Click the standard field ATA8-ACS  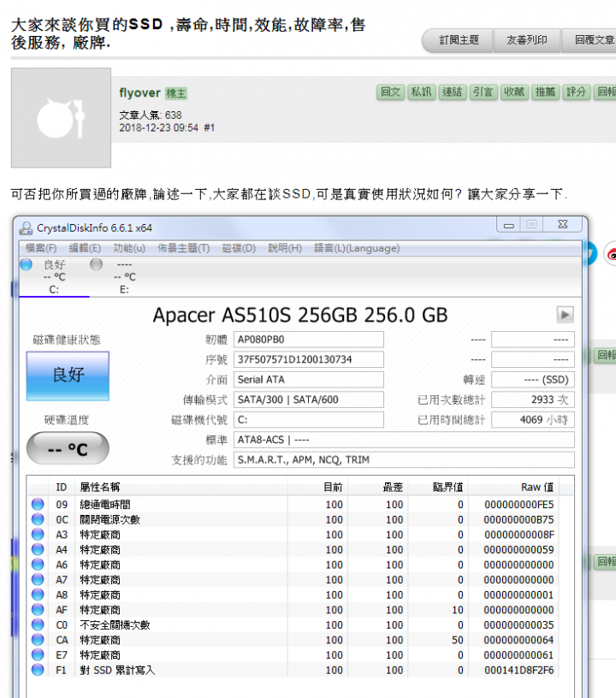[x=404, y=440]
